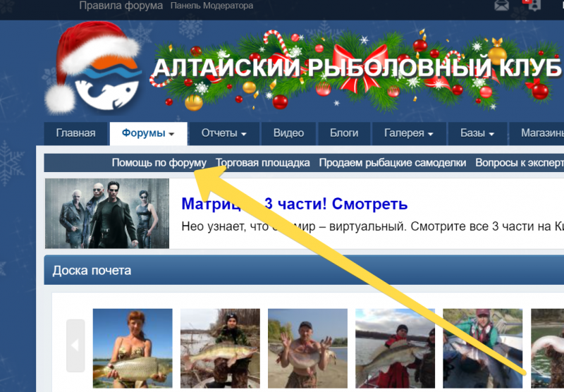
Task: Expand the Форумы dropdown menu
Action: point(148,133)
